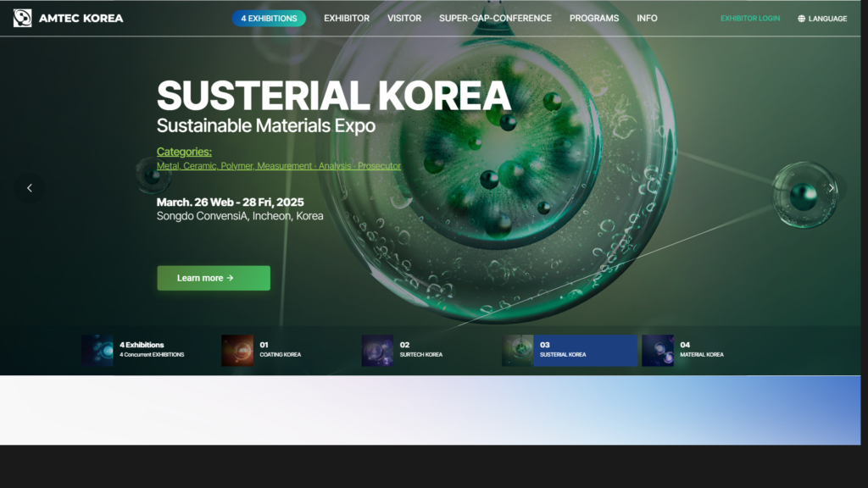868x488 pixels.
Task: Click the Songdo ConvensiA, Incheon, Korea venue text
Action: point(240,216)
